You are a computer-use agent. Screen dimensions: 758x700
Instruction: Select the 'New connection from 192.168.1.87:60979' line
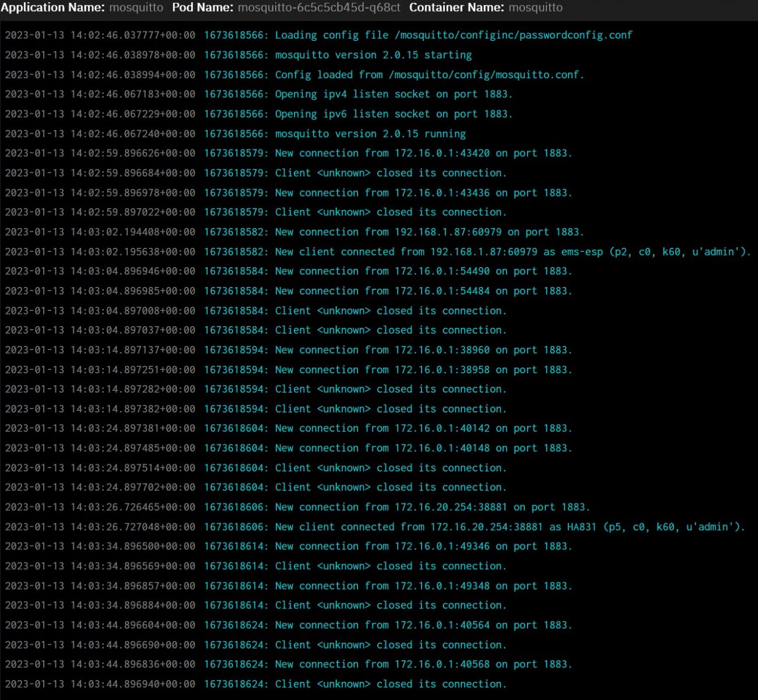[294, 232]
